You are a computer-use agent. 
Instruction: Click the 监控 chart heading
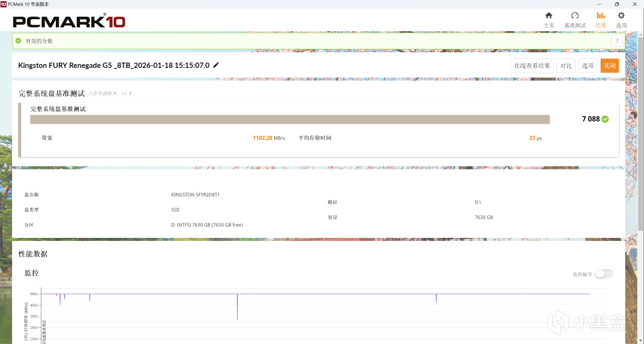point(32,273)
